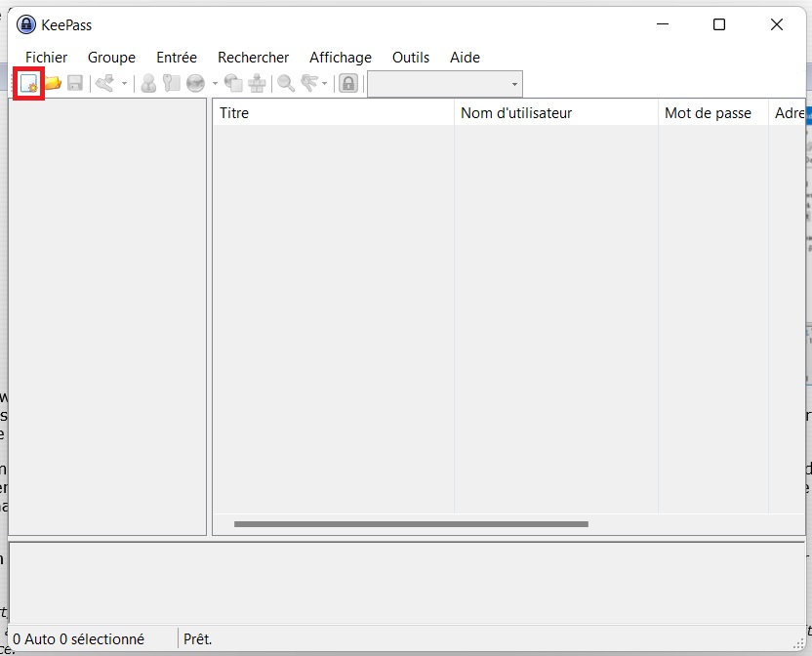Screen dimensions: 812x656
Task: Open the Fichier menu
Action: pos(47,58)
